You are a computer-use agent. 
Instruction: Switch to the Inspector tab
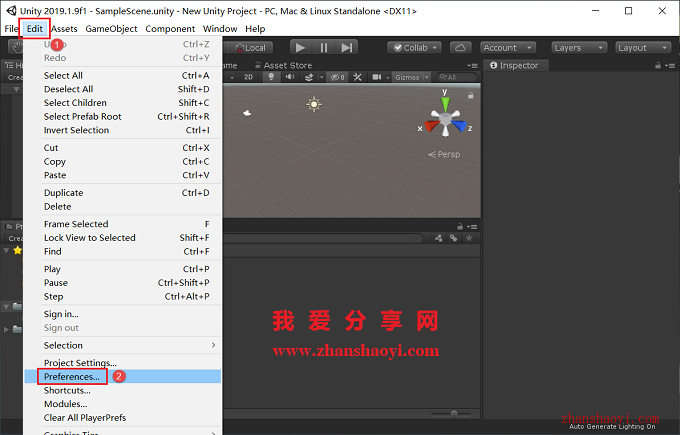(514, 65)
